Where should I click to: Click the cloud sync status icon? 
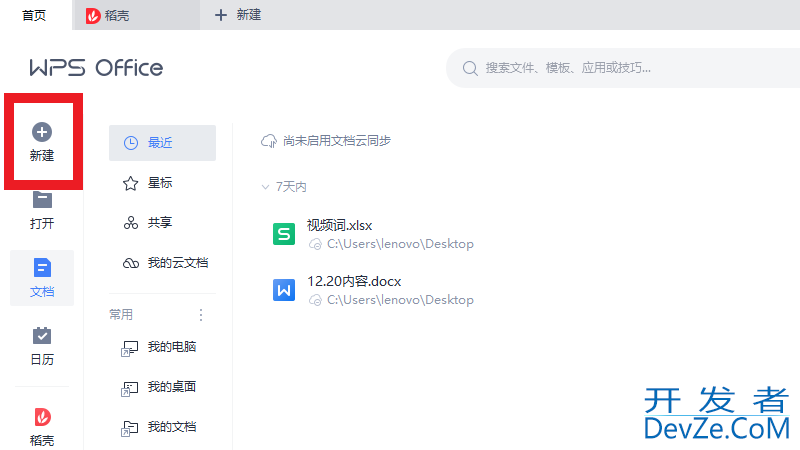coord(269,141)
